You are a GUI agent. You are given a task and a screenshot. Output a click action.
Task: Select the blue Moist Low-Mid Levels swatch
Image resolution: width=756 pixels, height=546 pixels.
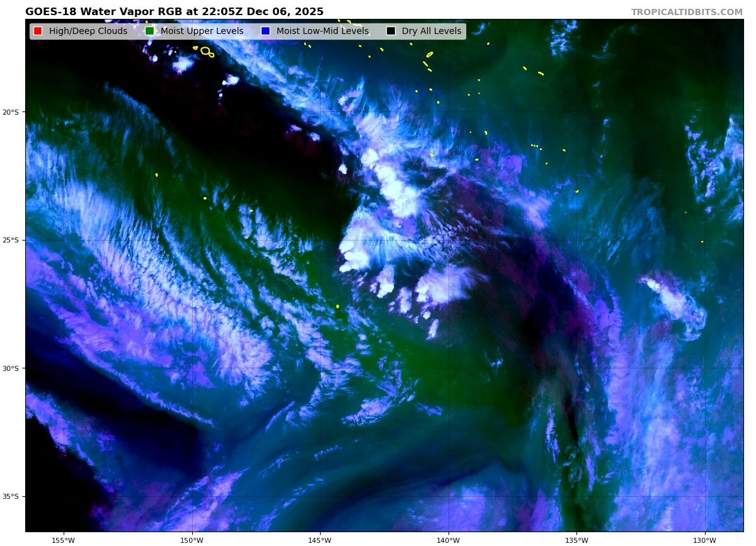pos(265,31)
